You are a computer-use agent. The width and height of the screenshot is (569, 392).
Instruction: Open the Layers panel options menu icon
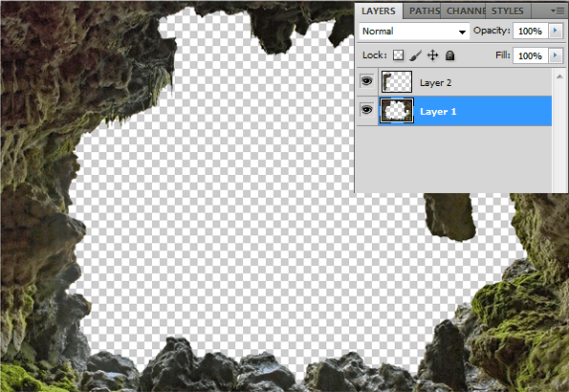click(x=558, y=11)
